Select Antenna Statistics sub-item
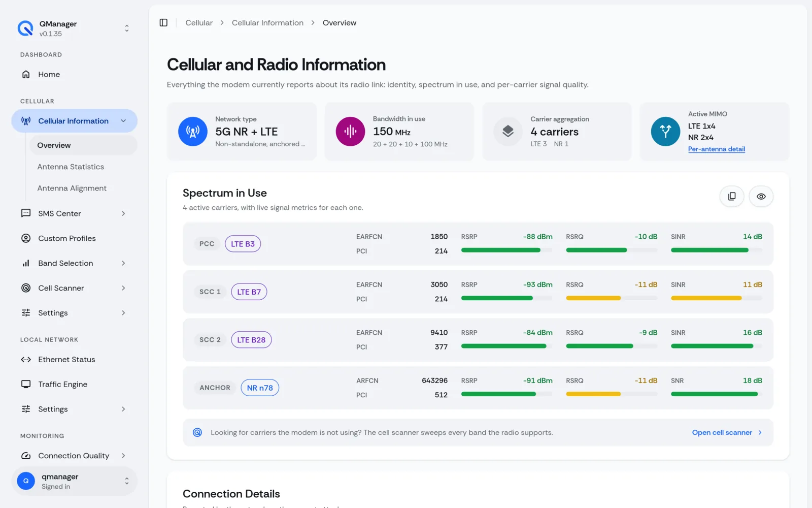This screenshot has width=812, height=508. pos(71,167)
